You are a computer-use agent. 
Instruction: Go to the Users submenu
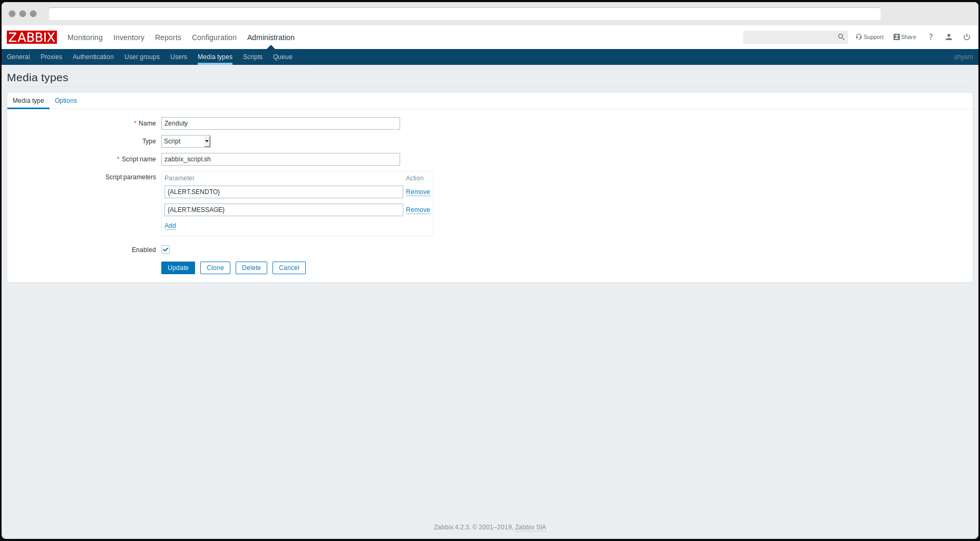point(179,57)
